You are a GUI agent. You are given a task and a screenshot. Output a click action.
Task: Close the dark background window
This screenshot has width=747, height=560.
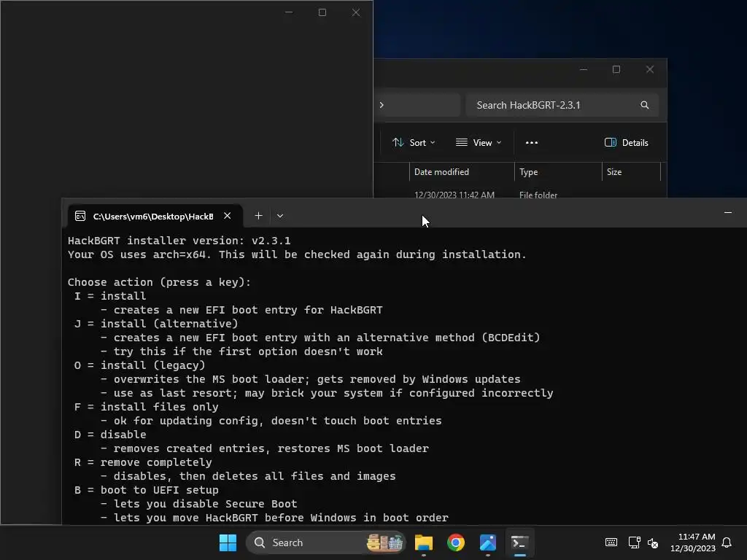(x=356, y=12)
